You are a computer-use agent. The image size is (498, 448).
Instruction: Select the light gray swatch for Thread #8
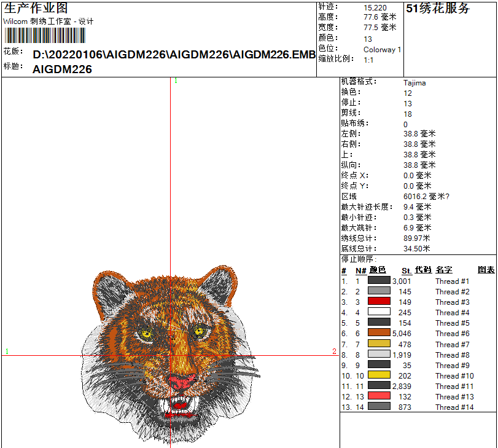tap(379, 354)
